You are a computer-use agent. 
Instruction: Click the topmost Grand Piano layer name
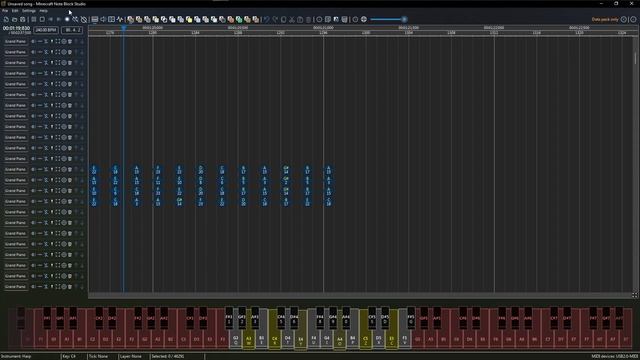coord(15,41)
